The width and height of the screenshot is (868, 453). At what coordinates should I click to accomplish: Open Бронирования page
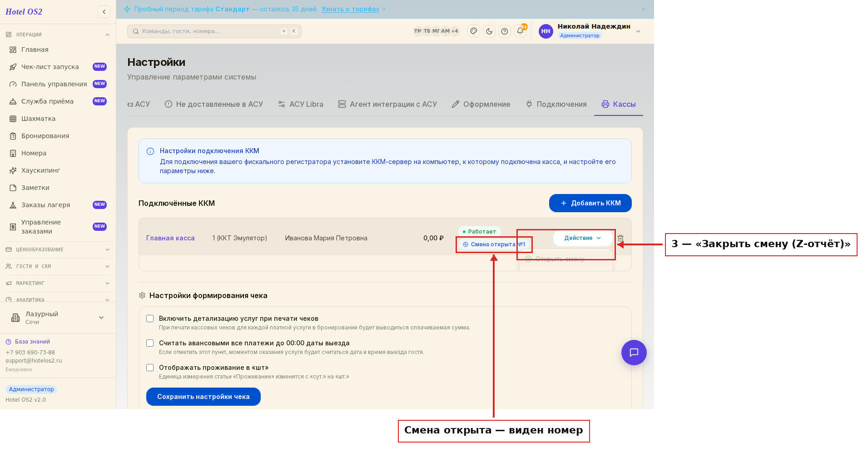[x=58, y=136]
